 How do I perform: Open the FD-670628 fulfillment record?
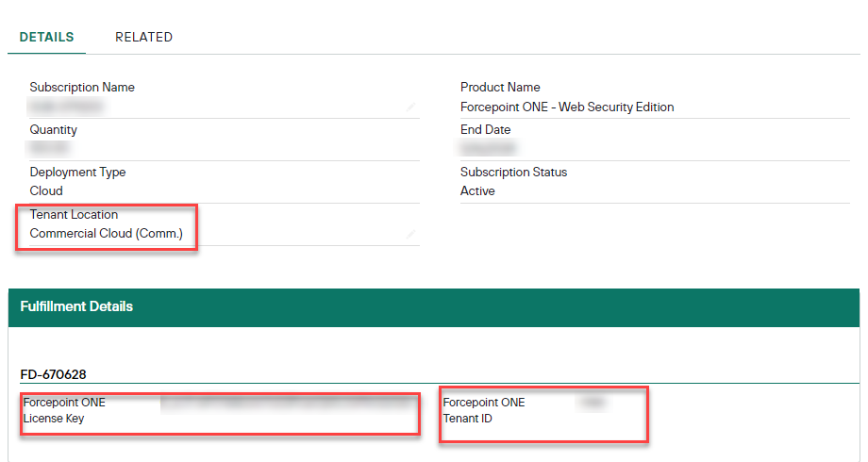coord(54,374)
